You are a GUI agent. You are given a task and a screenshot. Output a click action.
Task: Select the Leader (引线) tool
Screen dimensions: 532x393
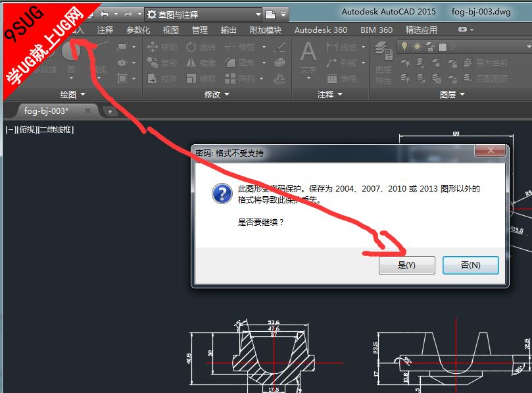click(341, 63)
